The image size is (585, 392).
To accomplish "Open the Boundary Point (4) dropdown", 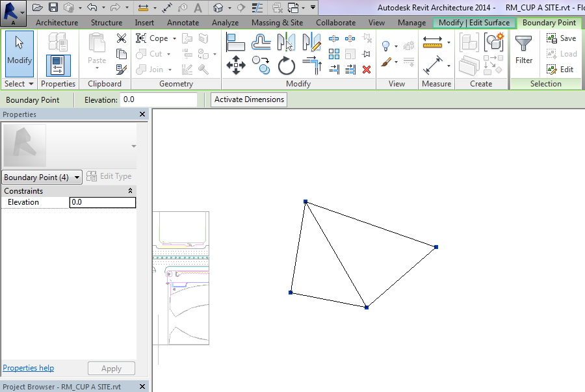I will point(77,177).
